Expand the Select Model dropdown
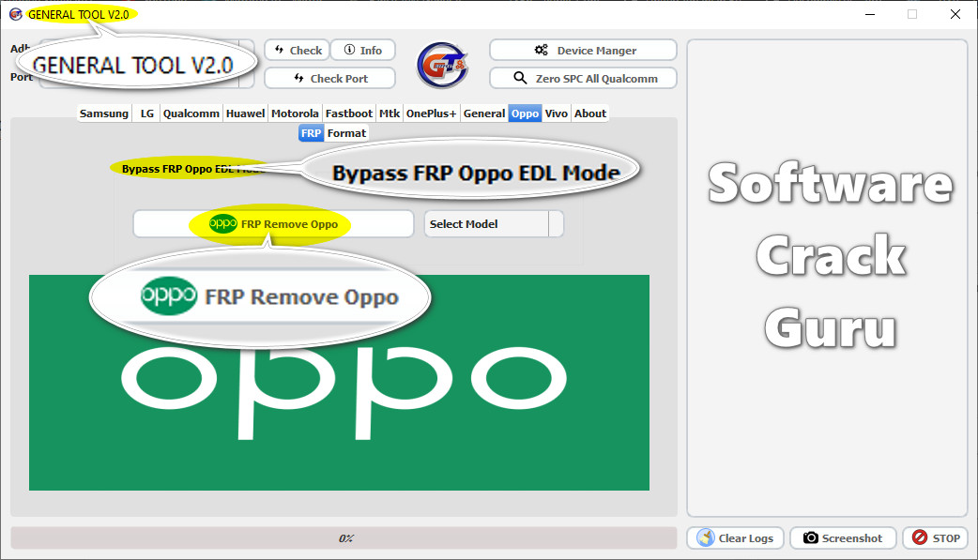The image size is (978, 560). (494, 224)
